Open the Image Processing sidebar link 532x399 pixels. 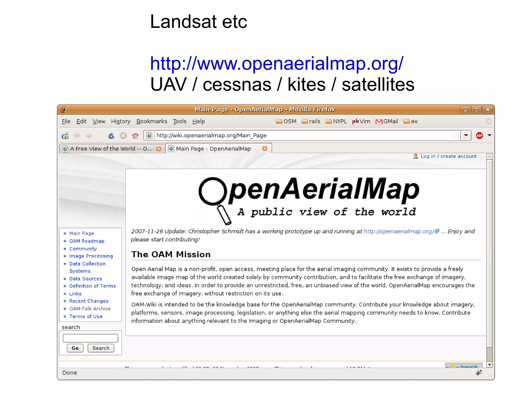[x=91, y=256]
